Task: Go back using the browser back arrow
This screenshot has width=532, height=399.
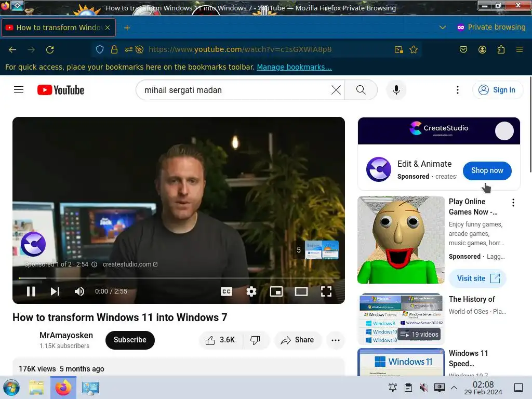Action: click(x=12, y=50)
